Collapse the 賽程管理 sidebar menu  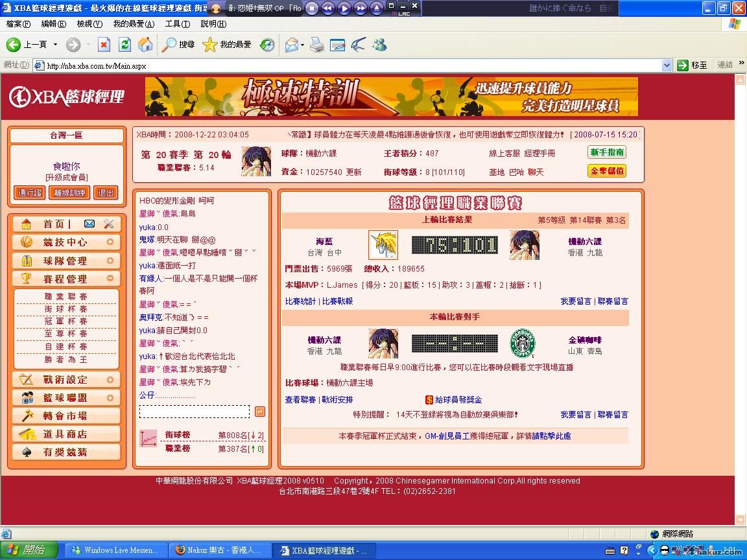pos(110,278)
